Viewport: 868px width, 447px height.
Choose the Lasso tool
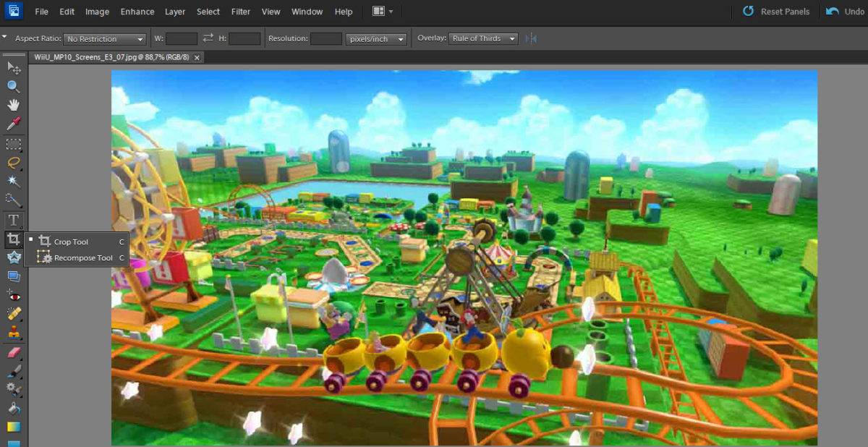click(14, 162)
